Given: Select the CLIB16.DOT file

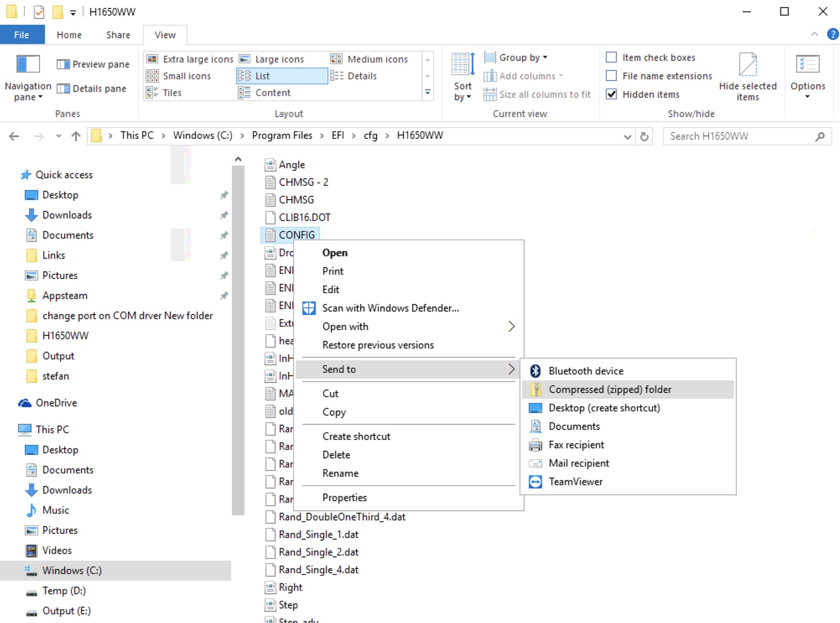Looking at the screenshot, I should click(x=298, y=217).
